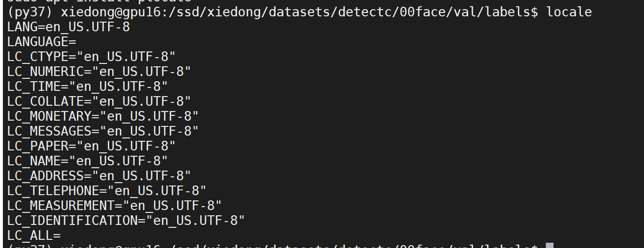The height and width of the screenshot is (248, 644).
Task: Click the LC_CTYPE locale line
Action: click(x=91, y=57)
